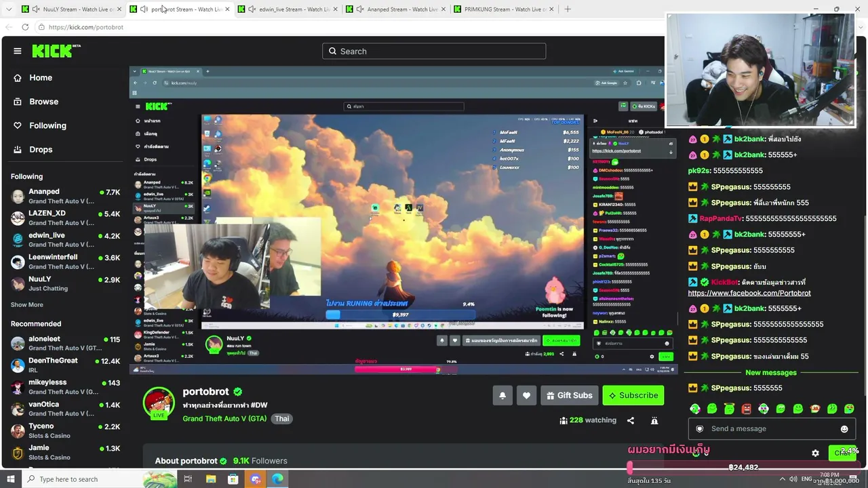Unmute the NuuLY Stream tab audio icon
Image resolution: width=868 pixels, height=488 pixels.
36,9
